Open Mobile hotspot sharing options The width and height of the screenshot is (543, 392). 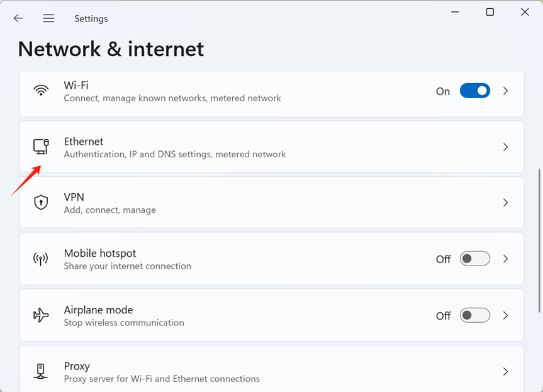click(272, 259)
